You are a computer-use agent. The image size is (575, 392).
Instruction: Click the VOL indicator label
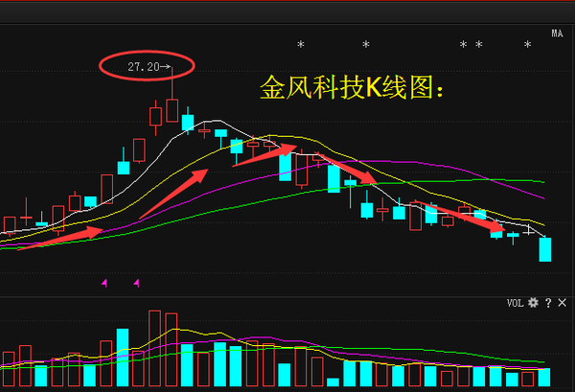click(x=515, y=303)
